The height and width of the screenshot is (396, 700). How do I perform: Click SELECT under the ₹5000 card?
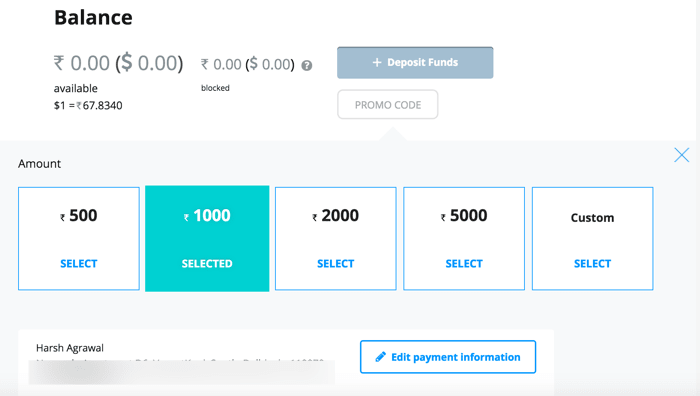464,264
